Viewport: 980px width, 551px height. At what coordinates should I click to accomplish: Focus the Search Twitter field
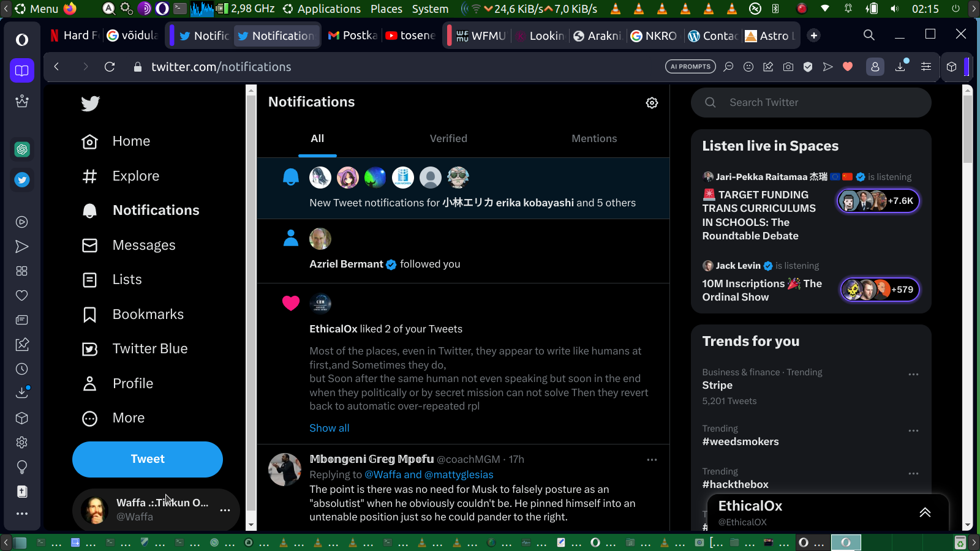pyautogui.click(x=811, y=102)
